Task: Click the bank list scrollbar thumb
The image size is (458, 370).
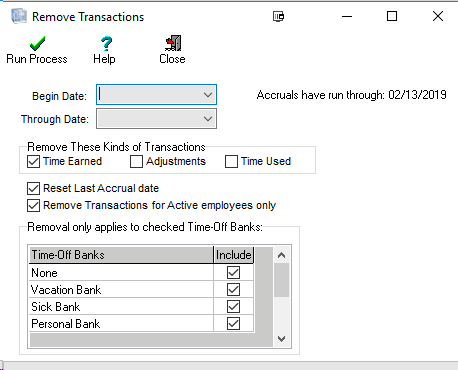Action: (282, 280)
